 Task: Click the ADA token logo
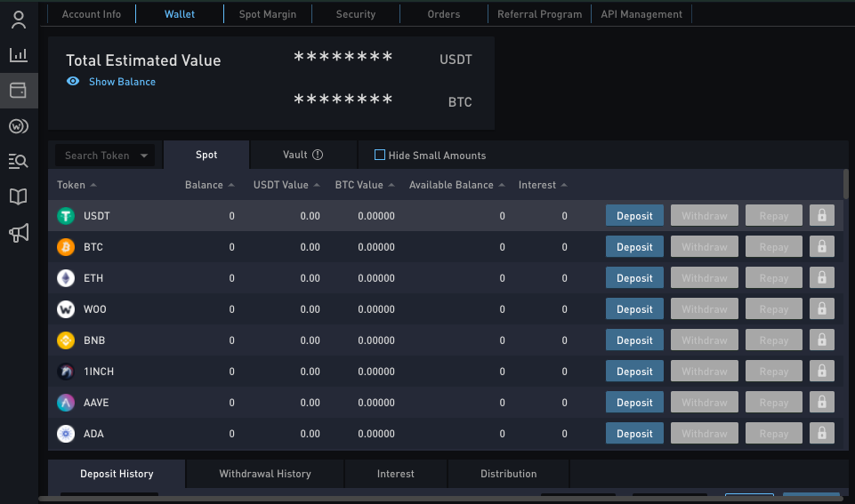click(x=66, y=434)
